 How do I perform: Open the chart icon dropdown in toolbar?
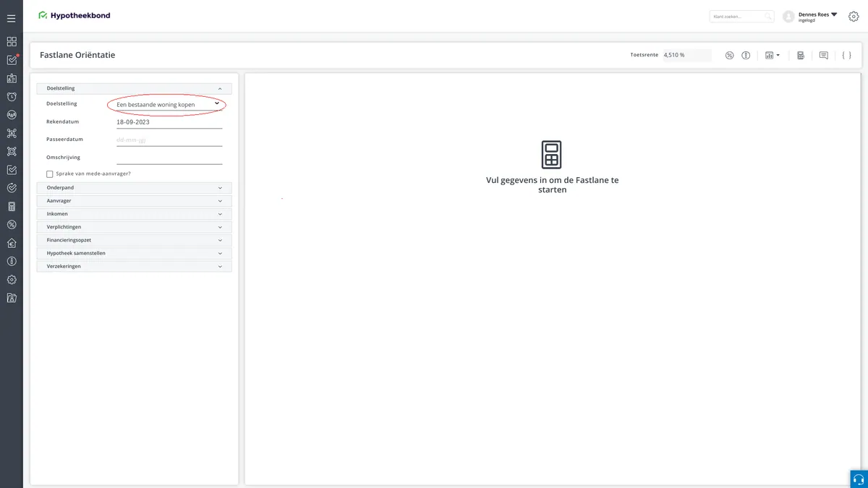tap(773, 56)
